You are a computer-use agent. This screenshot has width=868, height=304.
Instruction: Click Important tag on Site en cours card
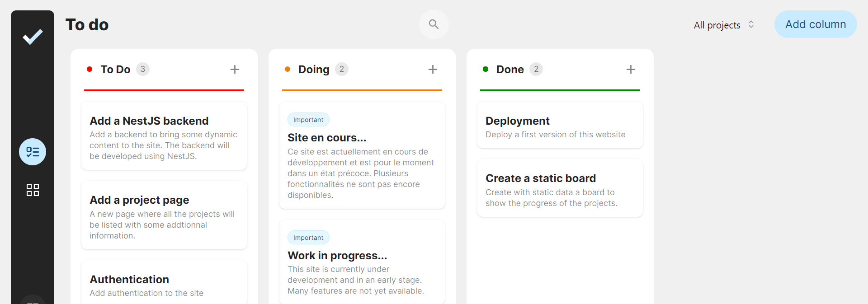tap(308, 120)
